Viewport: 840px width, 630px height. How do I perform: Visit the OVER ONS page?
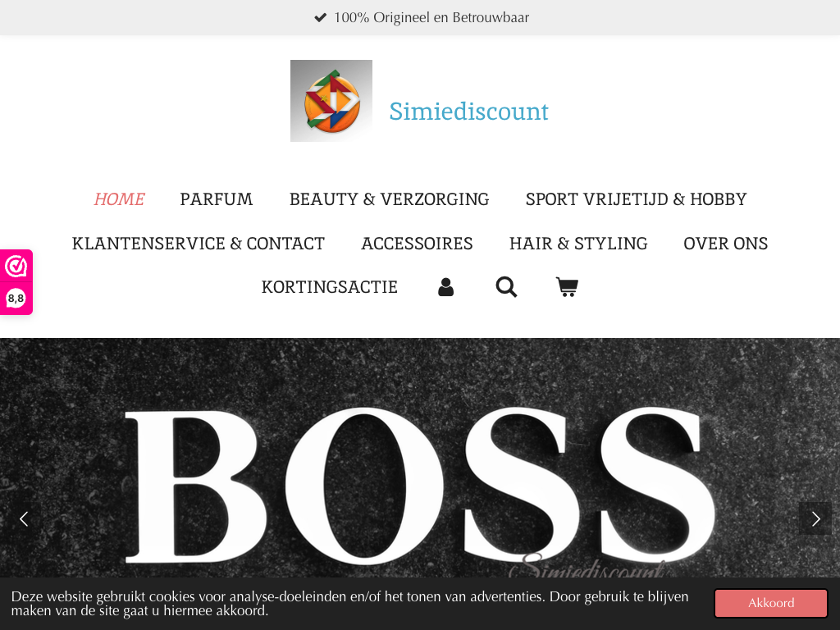(x=725, y=244)
